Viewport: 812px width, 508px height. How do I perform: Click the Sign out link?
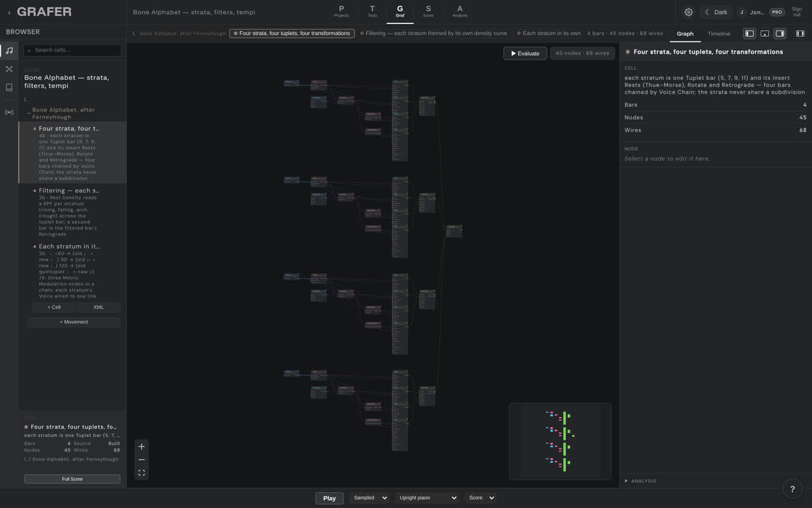click(797, 12)
